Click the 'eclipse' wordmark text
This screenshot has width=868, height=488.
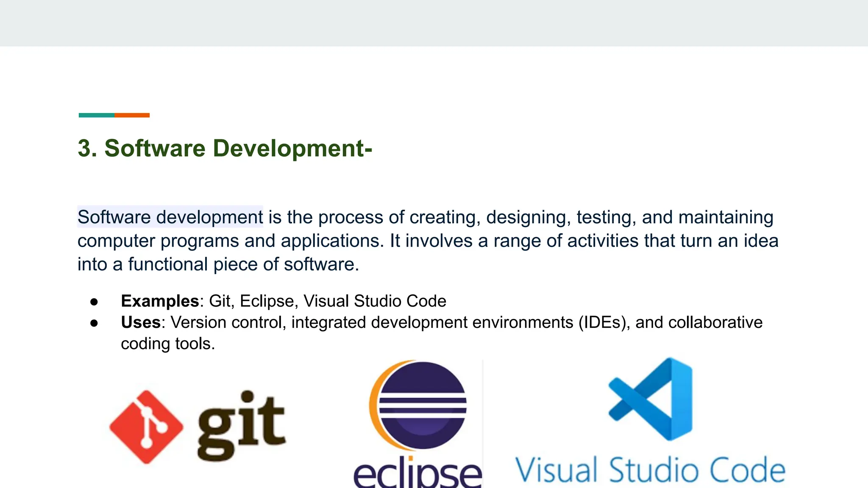pos(418,473)
